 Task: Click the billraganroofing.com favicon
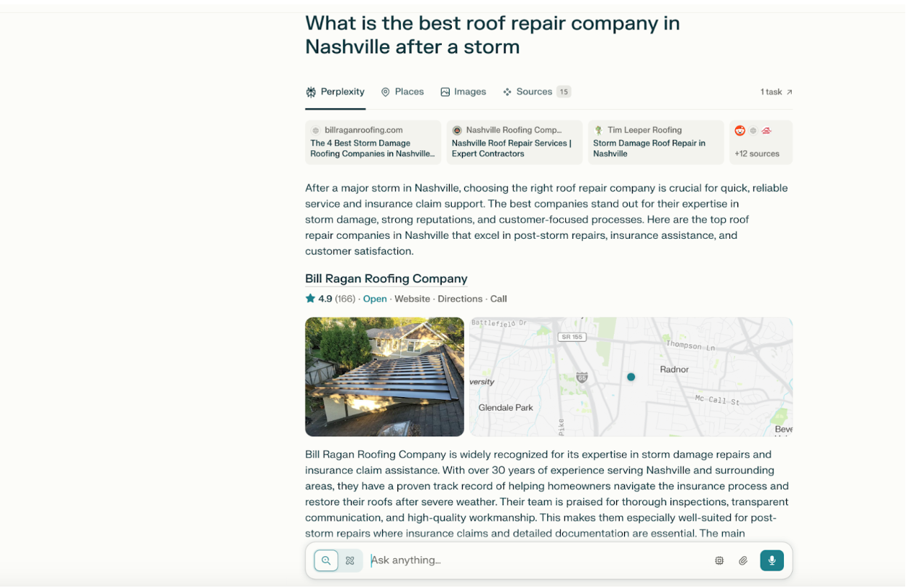point(315,131)
